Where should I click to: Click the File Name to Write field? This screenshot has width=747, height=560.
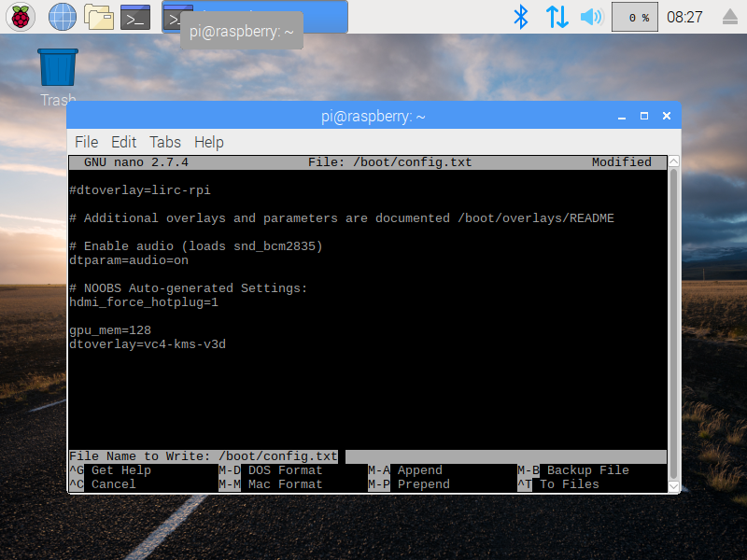tap(504, 456)
